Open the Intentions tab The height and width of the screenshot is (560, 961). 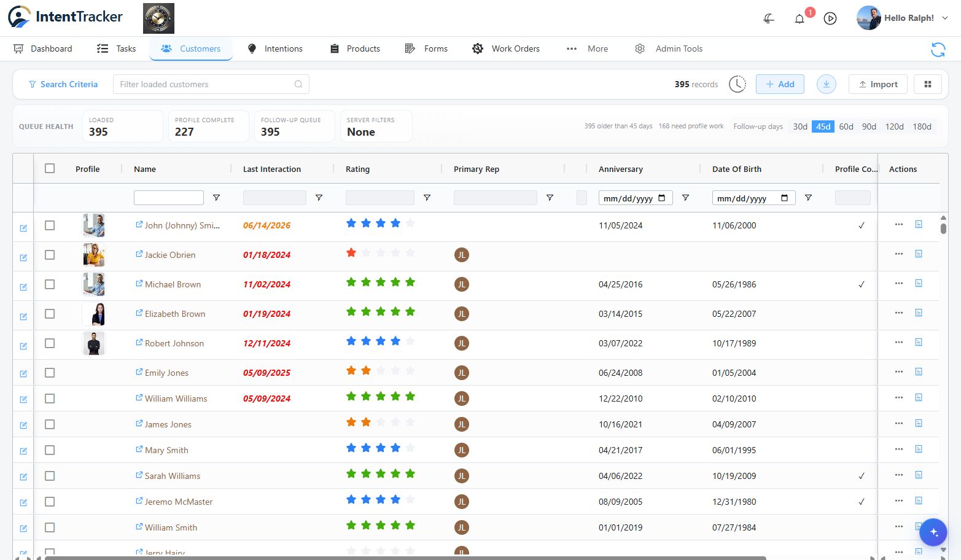274,49
